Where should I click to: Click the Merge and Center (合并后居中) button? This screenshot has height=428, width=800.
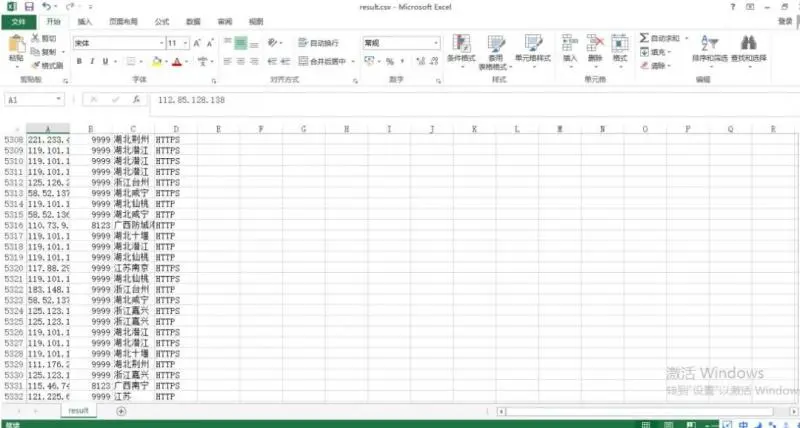[x=323, y=62]
